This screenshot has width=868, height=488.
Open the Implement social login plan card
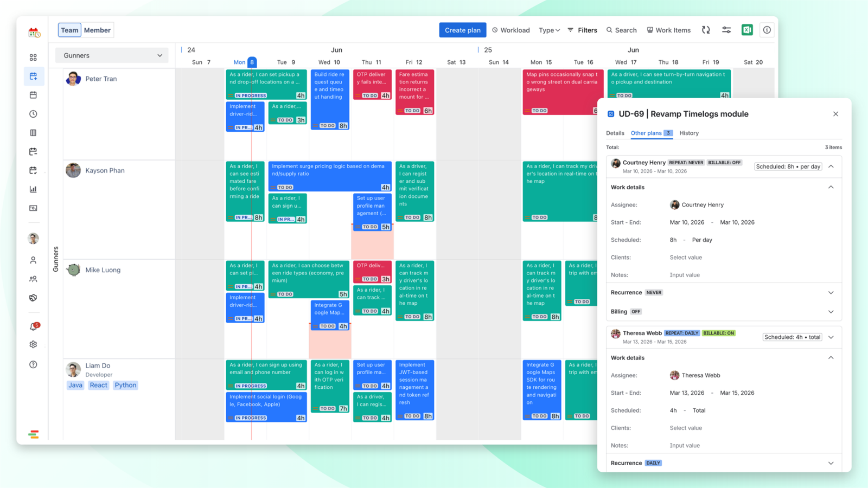[266, 407]
